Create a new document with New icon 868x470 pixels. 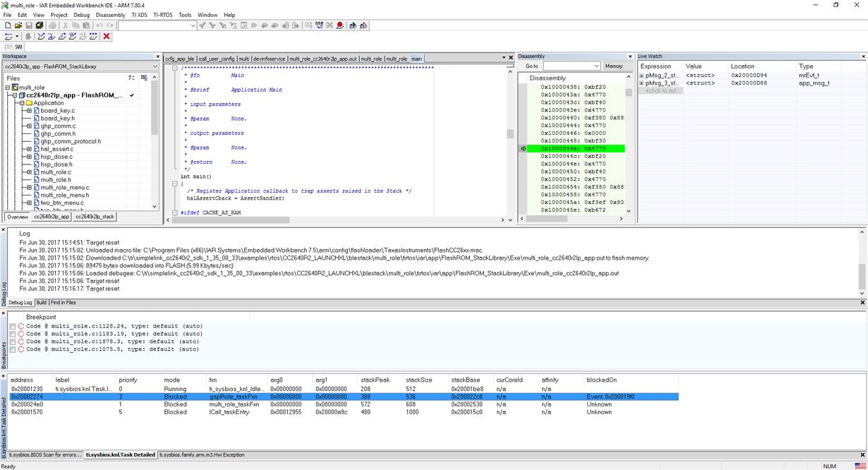pyautogui.click(x=8, y=25)
